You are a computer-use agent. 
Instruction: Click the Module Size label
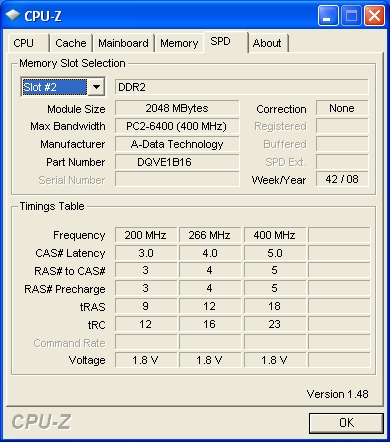click(x=76, y=109)
